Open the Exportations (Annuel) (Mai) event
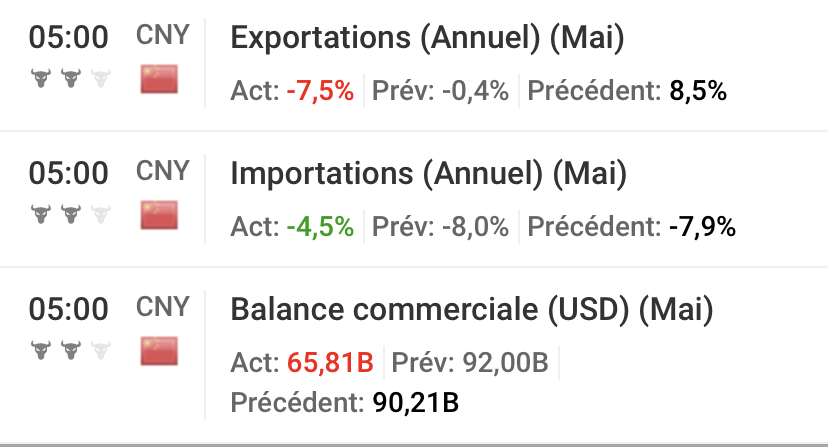Viewport: 828px width, 447px height. (x=427, y=39)
